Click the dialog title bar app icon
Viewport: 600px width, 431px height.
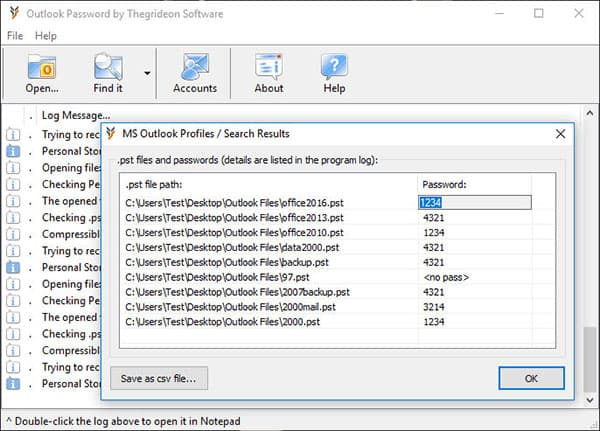tap(111, 133)
